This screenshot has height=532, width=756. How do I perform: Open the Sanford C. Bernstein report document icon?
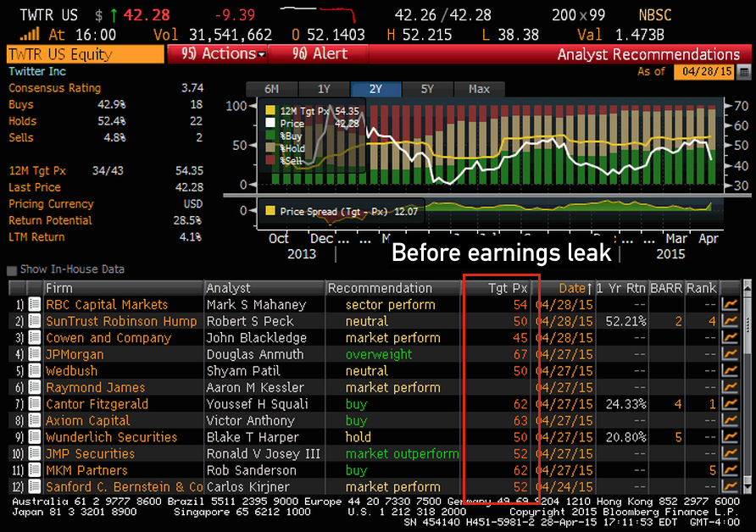[34, 487]
